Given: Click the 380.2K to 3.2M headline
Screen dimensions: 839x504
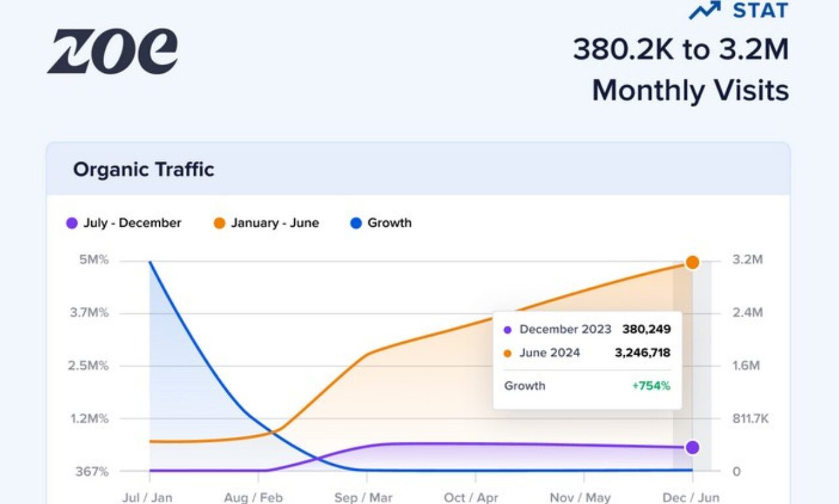Looking at the screenshot, I should coord(680,50).
